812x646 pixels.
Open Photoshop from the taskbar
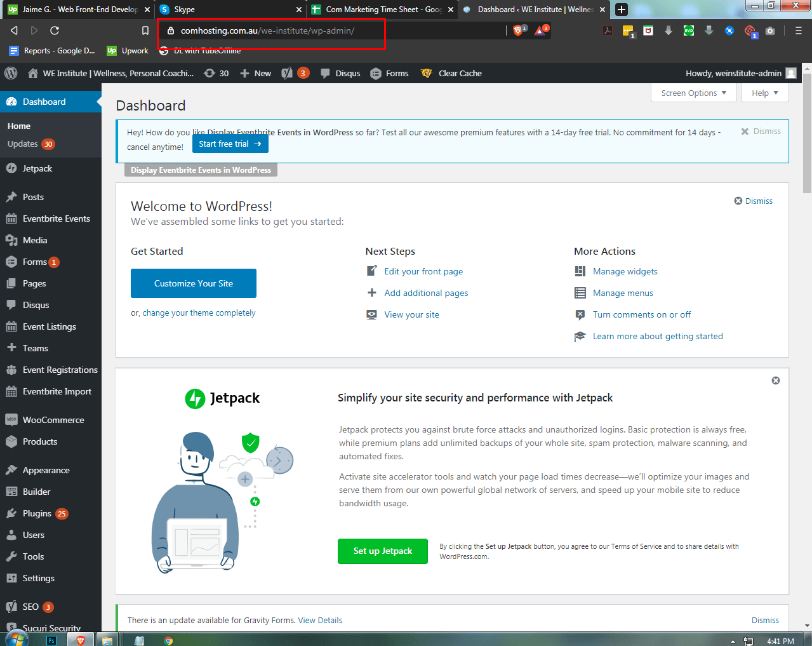tap(51, 640)
